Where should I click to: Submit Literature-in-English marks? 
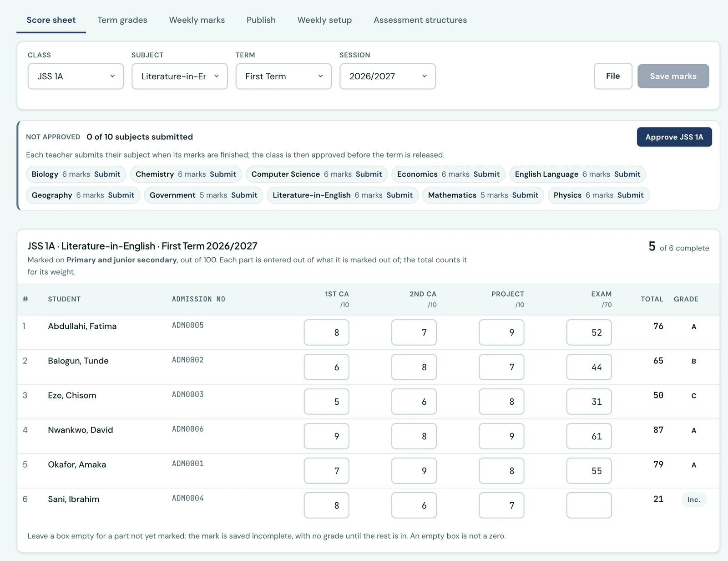pyautogui.click(x=399, y=195)
